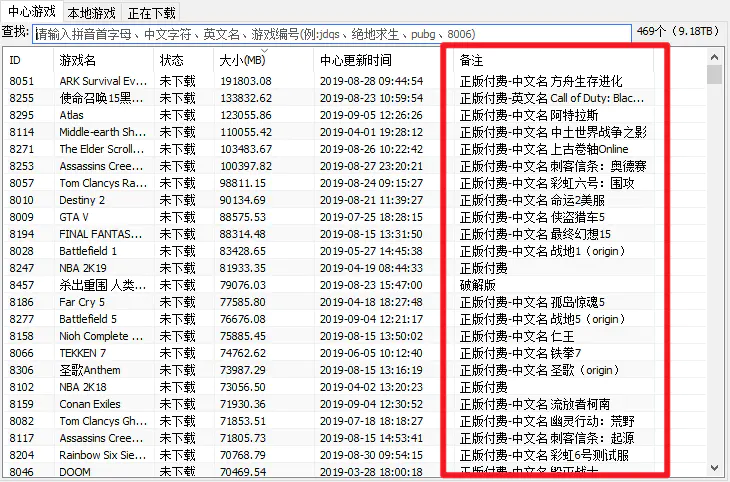Select the Destiny 2 row
This screenshot has height=482, width=730.
tap(355, 200)
